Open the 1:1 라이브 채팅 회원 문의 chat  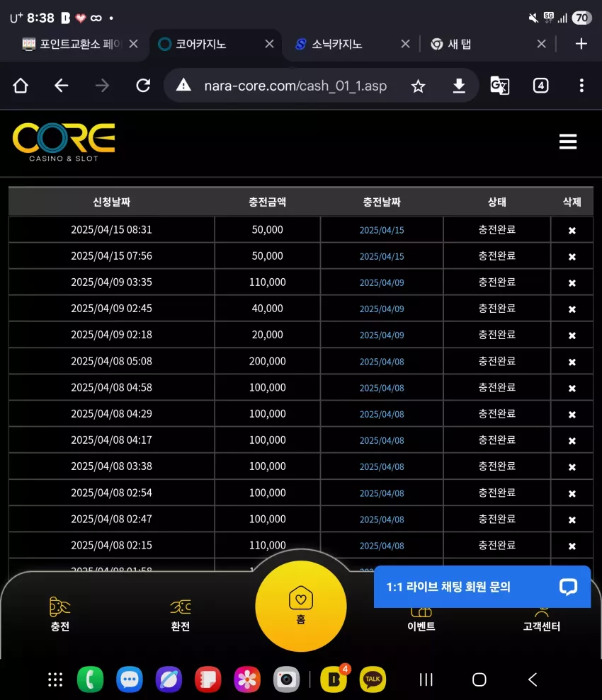click(482, 587)
